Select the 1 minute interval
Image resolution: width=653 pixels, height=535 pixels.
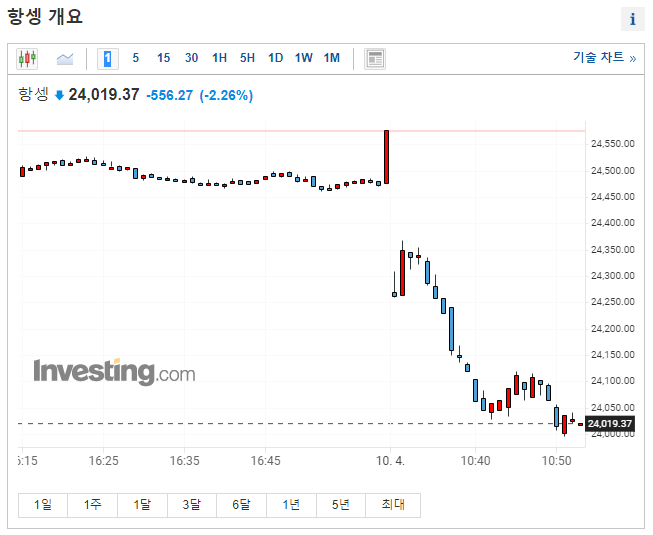(108, 59)
